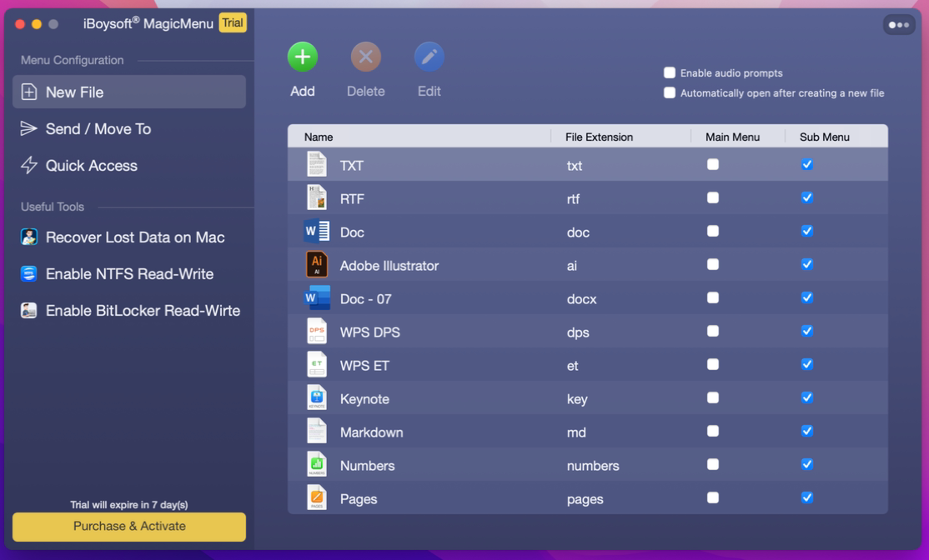Untick Sub Menu checkbox for WPS ET
Image resolution: width=929 pixels, height=560 pixels.
[x=807, y=365]
